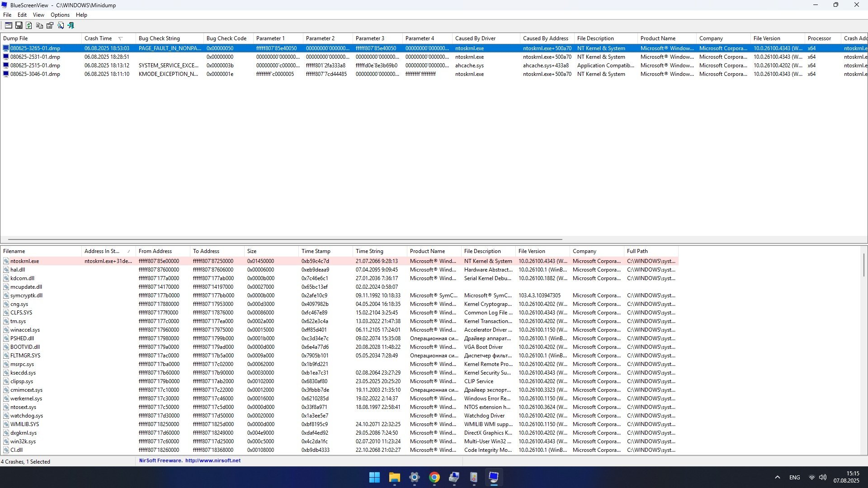Select the FLTMGR.SYS driver row

point(339,356)
